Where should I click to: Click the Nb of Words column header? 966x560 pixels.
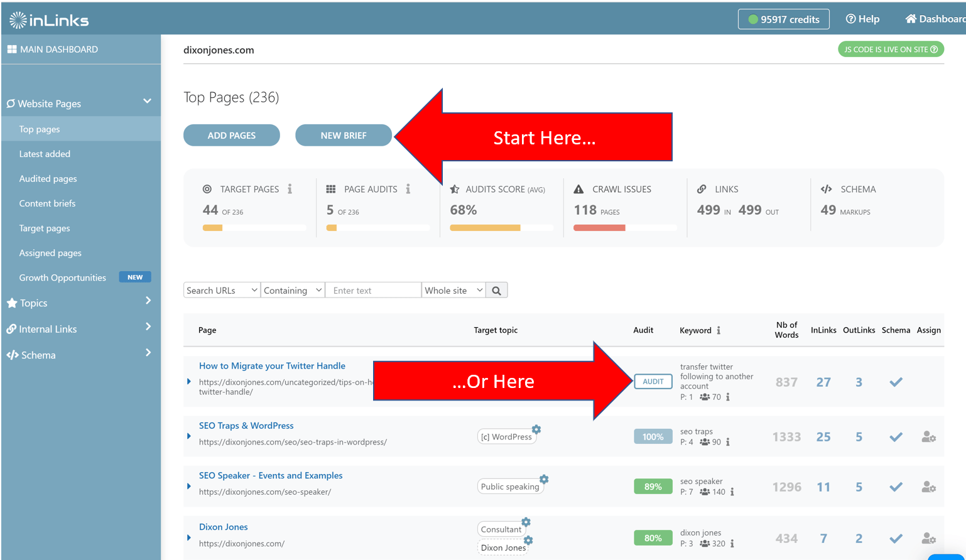click(x=786, y=330)
